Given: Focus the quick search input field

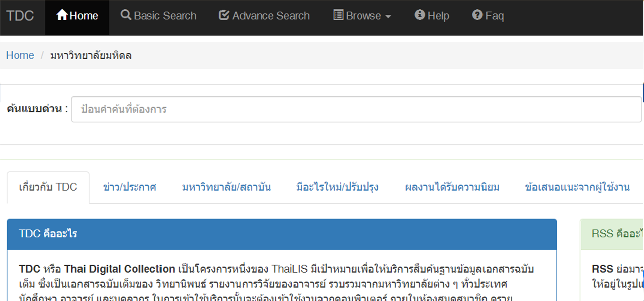Looking at the screenshot, I should (x=357, y=109).
